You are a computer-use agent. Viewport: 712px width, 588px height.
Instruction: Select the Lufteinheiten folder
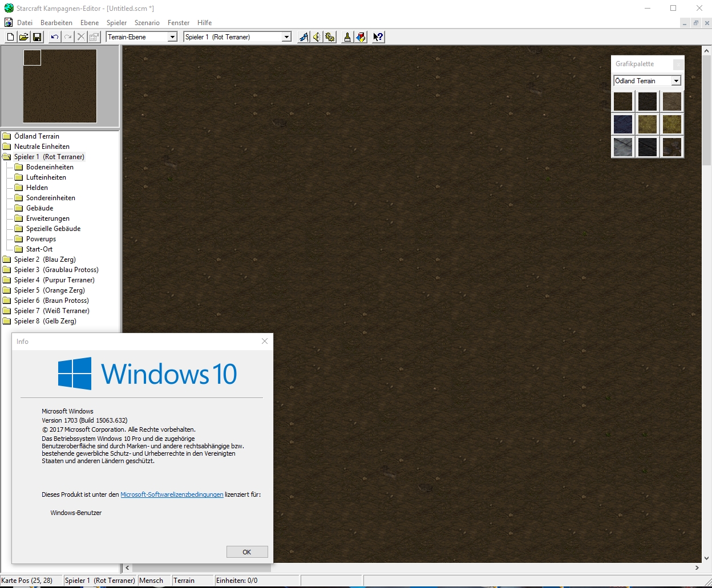click(x=41, y=177)
